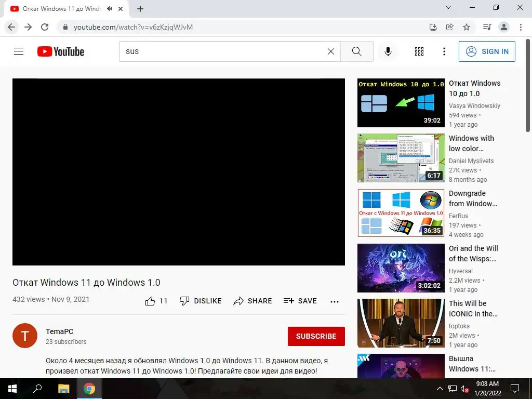Open the network icon in the system tray
532x399 pixels.
[453, 389]
